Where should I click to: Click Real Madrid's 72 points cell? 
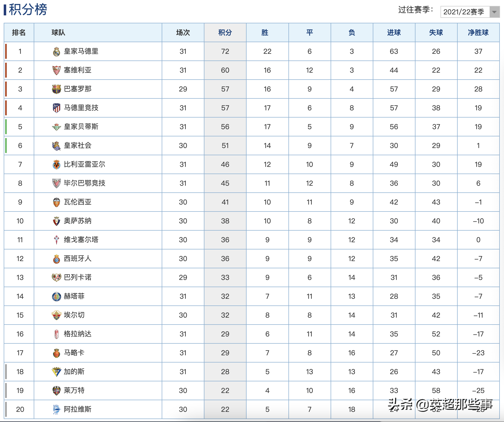pyautogui.click(x=225, y=51)
